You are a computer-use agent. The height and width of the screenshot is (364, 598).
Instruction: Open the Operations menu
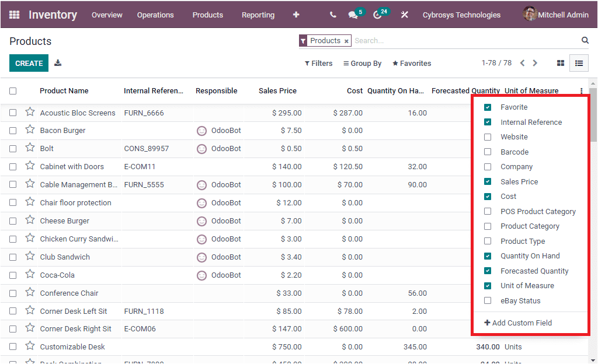tap(155, 15)
